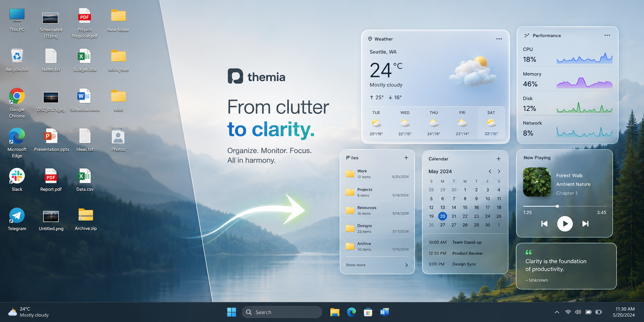
Task: Show hidden system tray icons
Action: click(x=556, y=312)
